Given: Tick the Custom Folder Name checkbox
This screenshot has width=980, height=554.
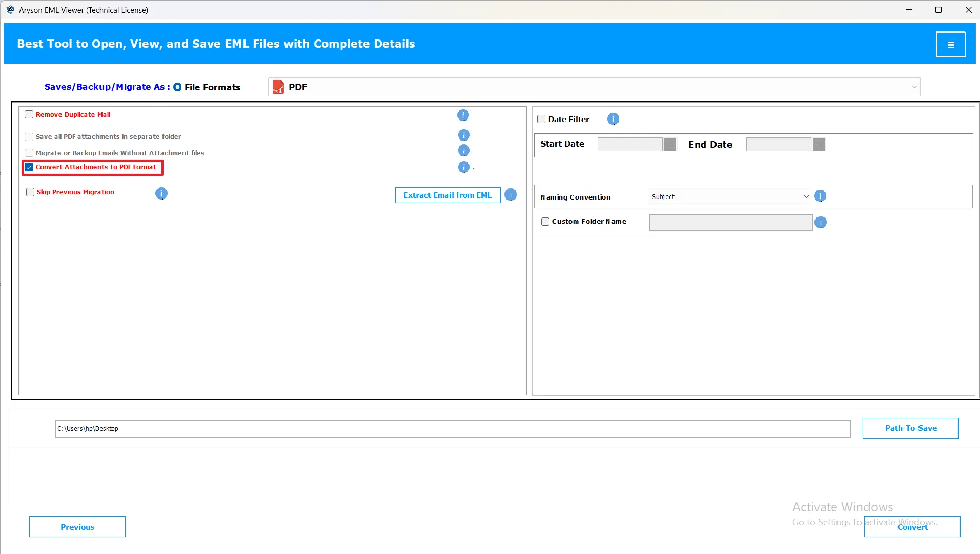Looking at the screenshot, I should coord(545,222).
